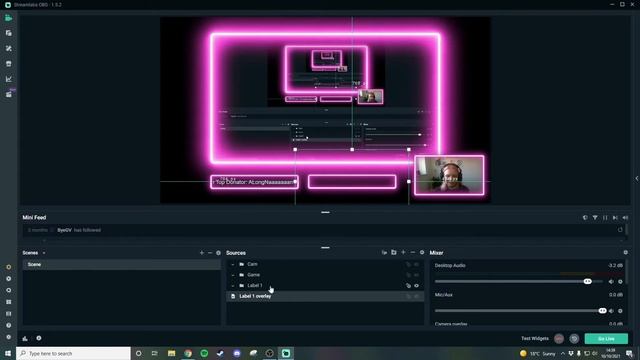Open the App Store sidebar icon
This screenshot has width=640, height=360.
[9, 64]
